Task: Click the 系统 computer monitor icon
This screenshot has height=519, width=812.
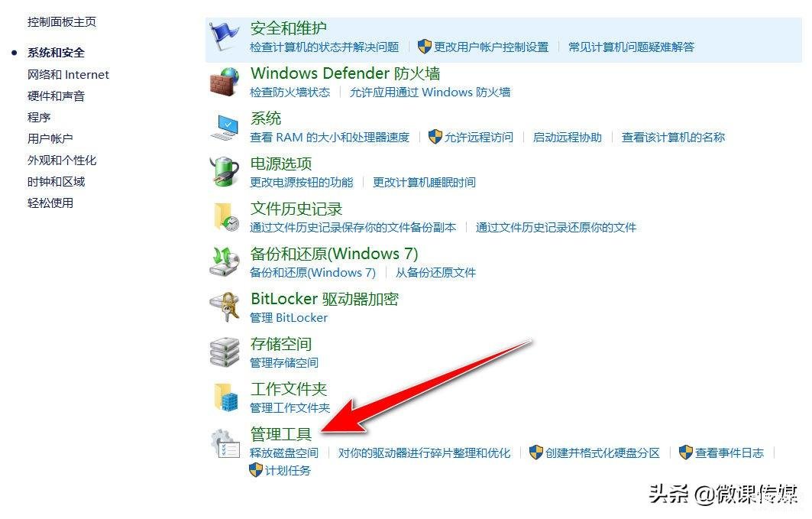Action: click(x=225, y=128)
